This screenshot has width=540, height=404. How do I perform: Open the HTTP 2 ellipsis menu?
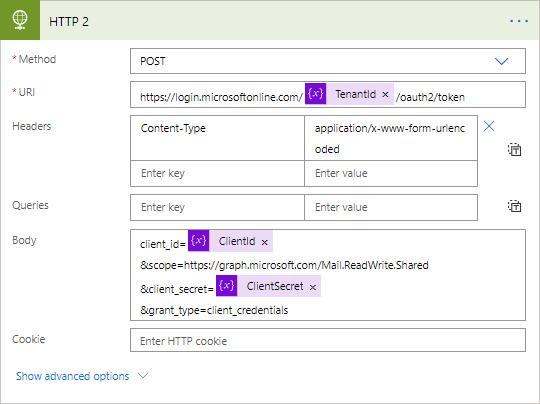click(519, 21)
